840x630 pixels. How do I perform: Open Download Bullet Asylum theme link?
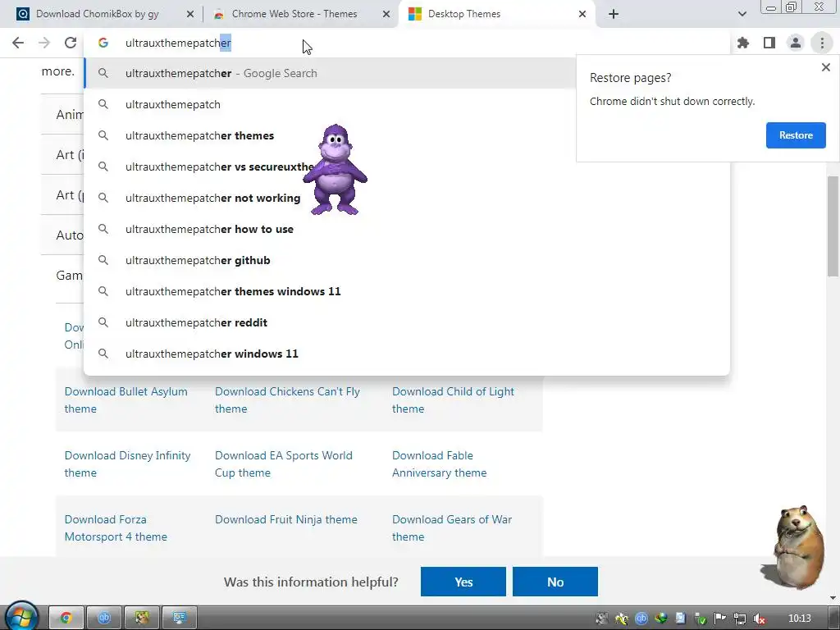click(x=126, y=400)
